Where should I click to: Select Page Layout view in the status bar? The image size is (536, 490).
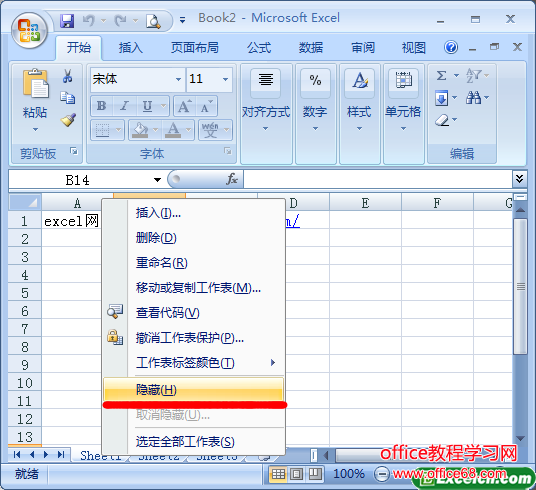pos(296,474)
